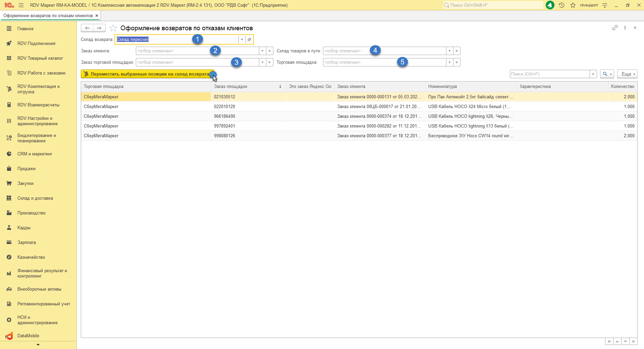Open the Еще dropdown menu
Screen dimensions: 644x349
[x=627, y=74]
